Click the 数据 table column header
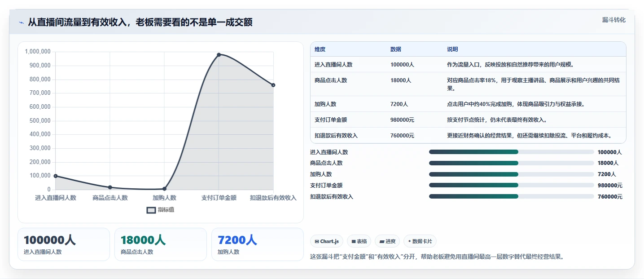The image size is (644, 279). [396, 49]
